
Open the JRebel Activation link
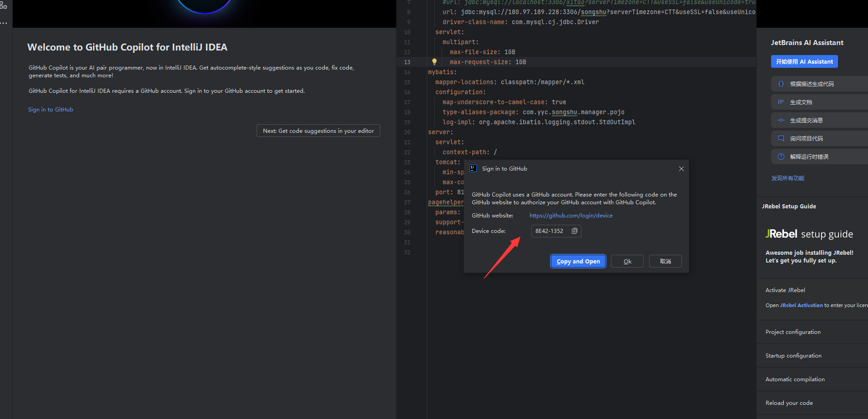802,305
